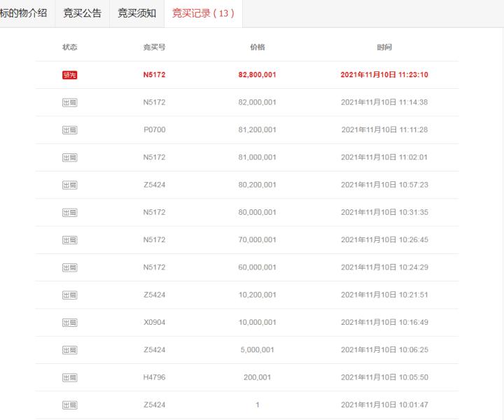The image size is (504, 420).
Task: Click the 出局 badge in the 80,000,001 row
Action: point(70,213)
